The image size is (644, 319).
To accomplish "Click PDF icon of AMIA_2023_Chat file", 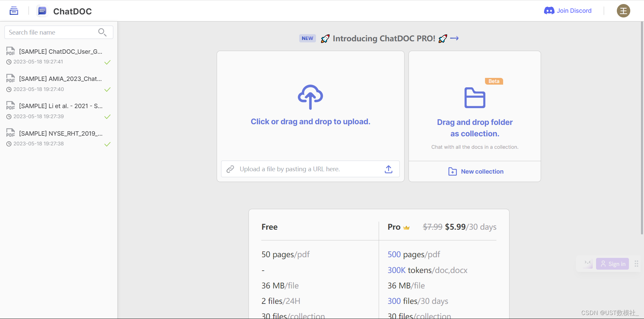I will tap(10, 78).
